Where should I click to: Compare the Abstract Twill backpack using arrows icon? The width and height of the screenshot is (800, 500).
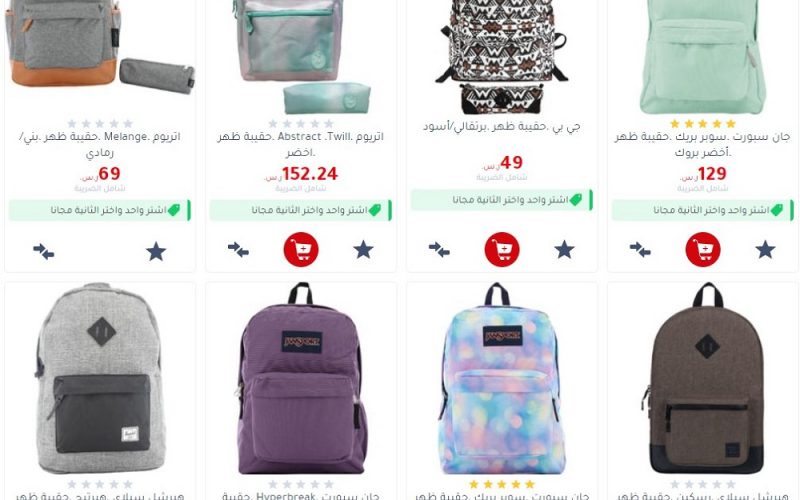(238, 249)
